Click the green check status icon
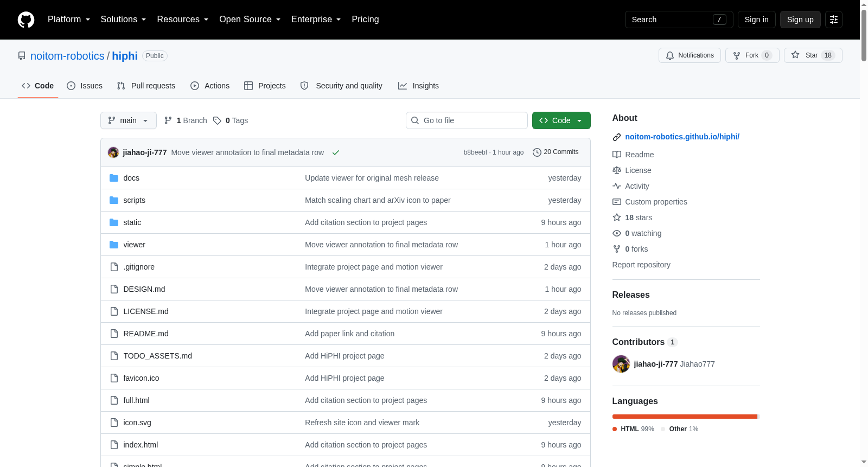Viewport: 868px width, 467px height. [336, 152]
